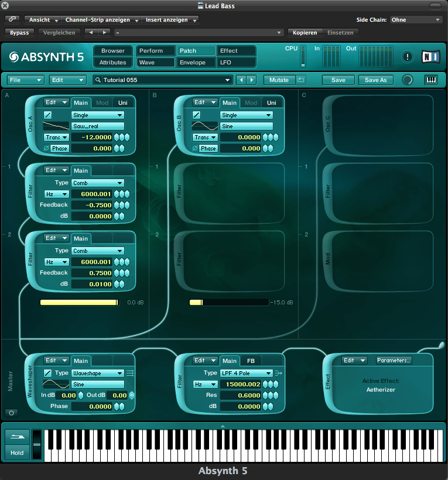Viewport: 448px width, 480px height.
Task: Open the LPF 4 Pole filter type dropdown
Action: (x=245, y=373)
